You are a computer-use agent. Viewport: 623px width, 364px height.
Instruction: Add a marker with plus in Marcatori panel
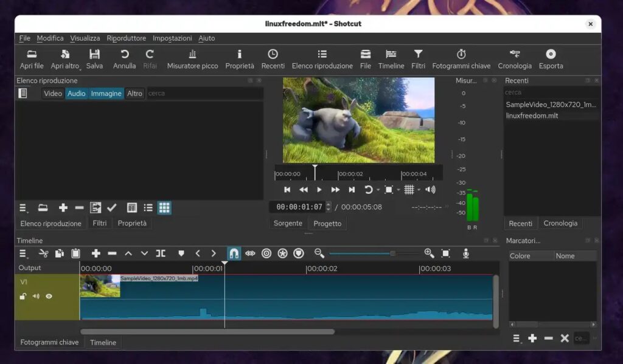(x=532, y=338)
